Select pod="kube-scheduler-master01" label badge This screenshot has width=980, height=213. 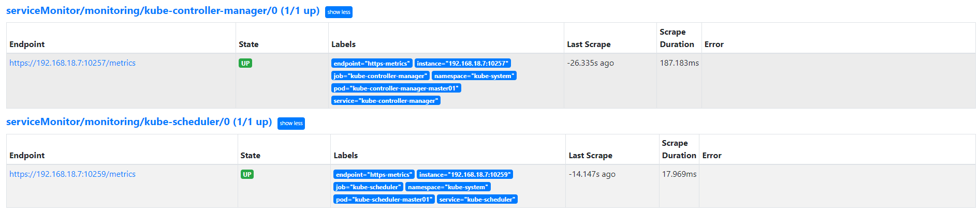pos(384,199)
